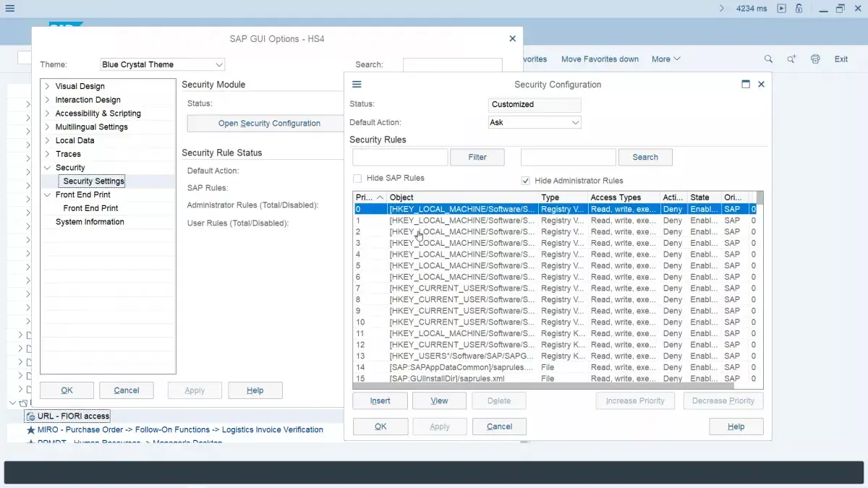Collapse the Front End Print node

[48, 194]
